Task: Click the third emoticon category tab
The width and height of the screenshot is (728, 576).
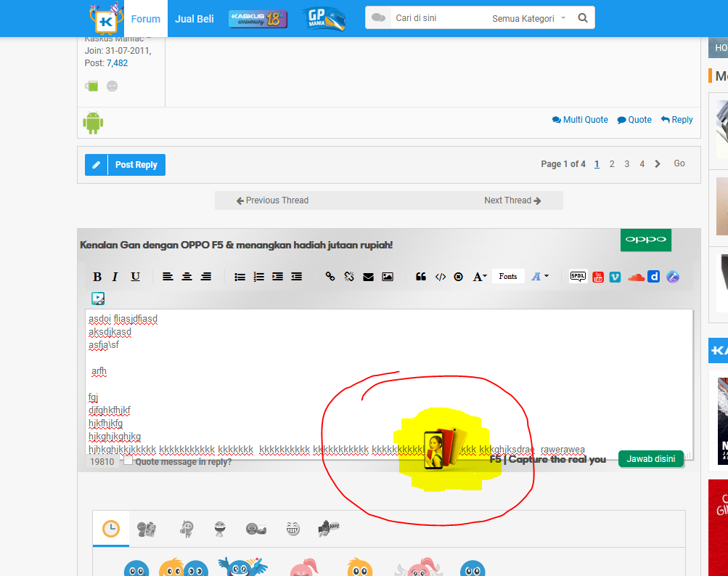Action: [187, 529]
